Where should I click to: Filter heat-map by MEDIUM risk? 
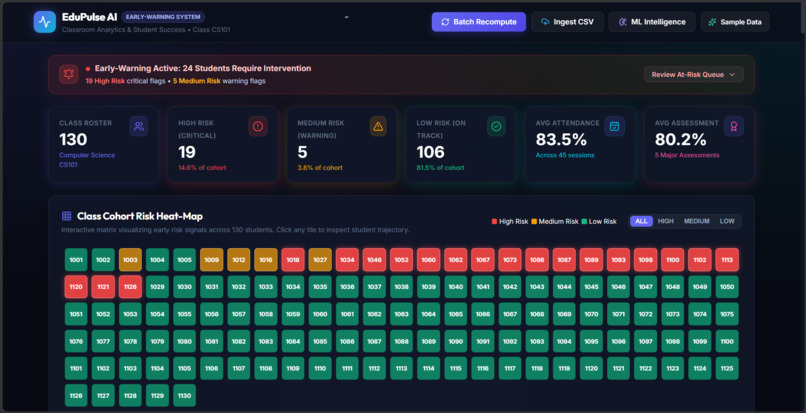tap(697, 221)
